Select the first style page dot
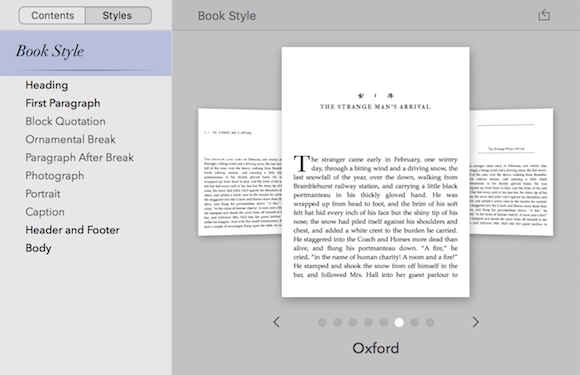580x375 pixels. coord(322,322)
